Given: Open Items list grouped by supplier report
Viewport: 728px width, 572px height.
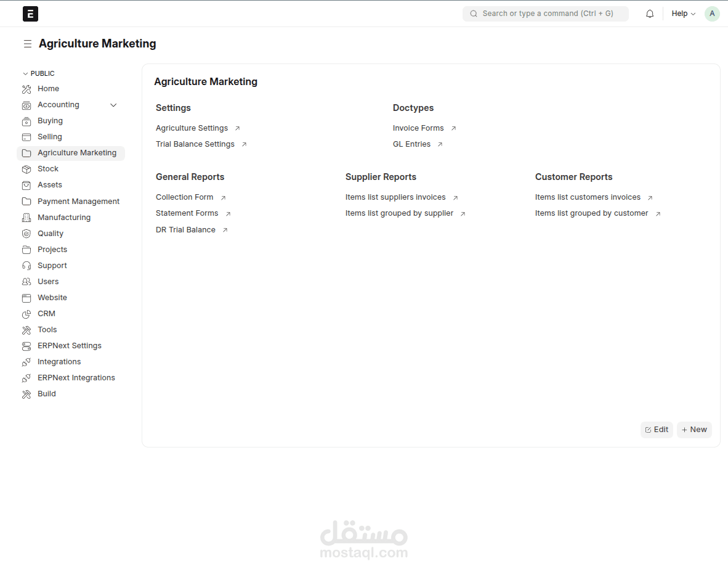Looking at the screenshot, I should tap(399, 213).
